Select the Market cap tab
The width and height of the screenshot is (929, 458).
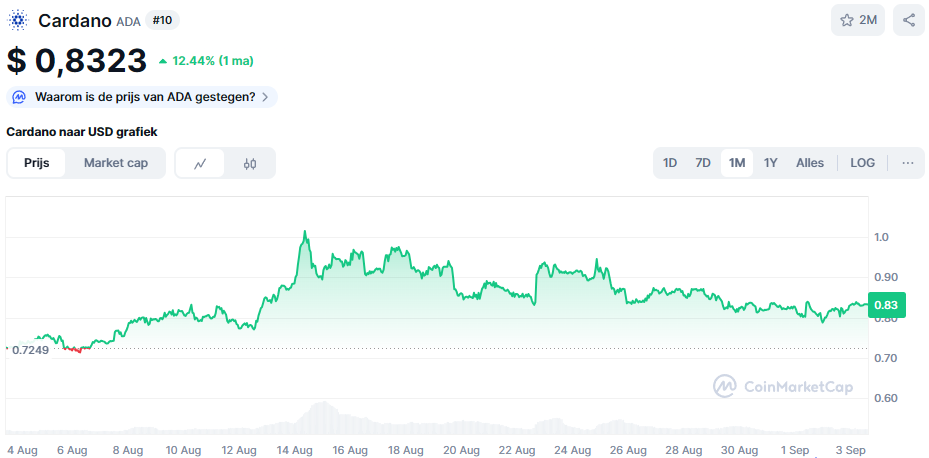[116, 163]
